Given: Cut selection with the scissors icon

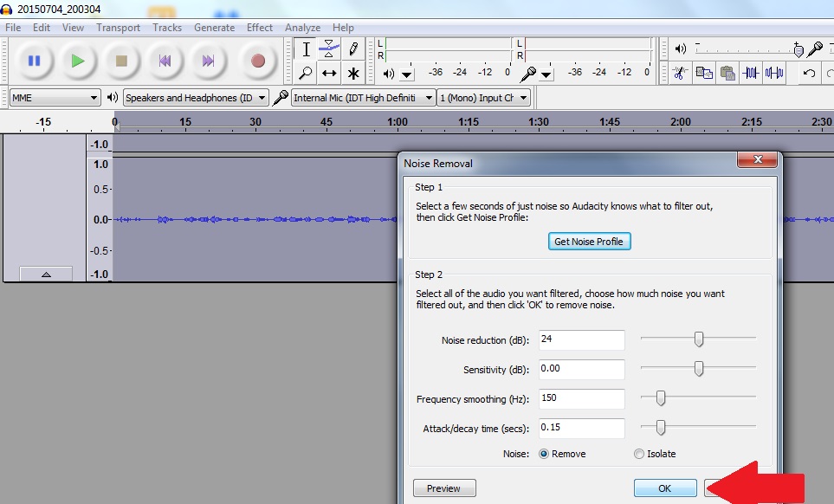Looking at the screenshot, I should pos(679,73).
